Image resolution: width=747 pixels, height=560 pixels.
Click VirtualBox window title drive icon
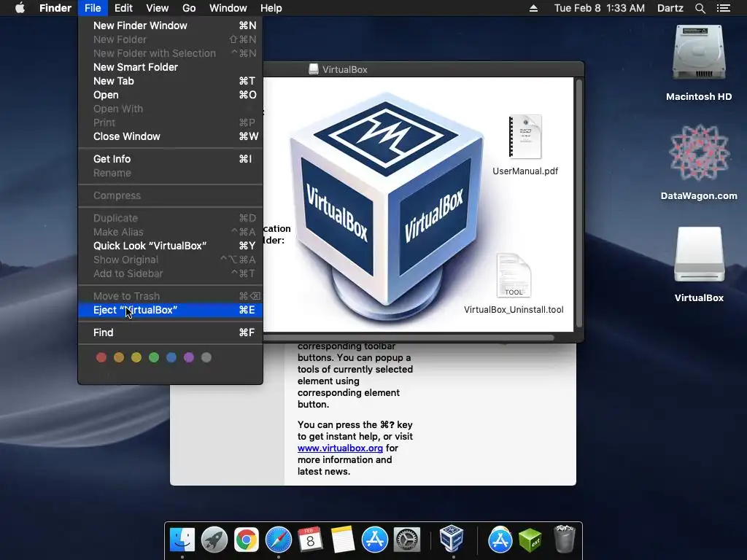314,69
